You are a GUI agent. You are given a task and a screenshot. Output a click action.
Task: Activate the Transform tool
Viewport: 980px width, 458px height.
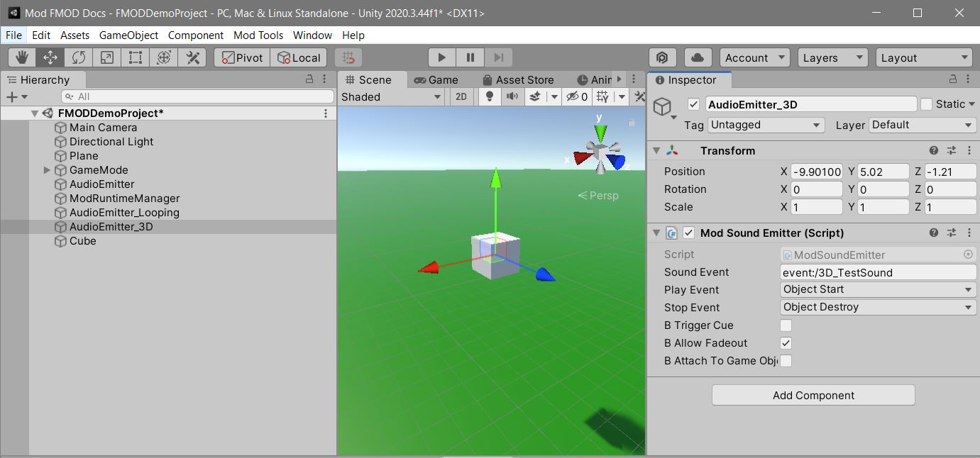(x=164, y=57)
